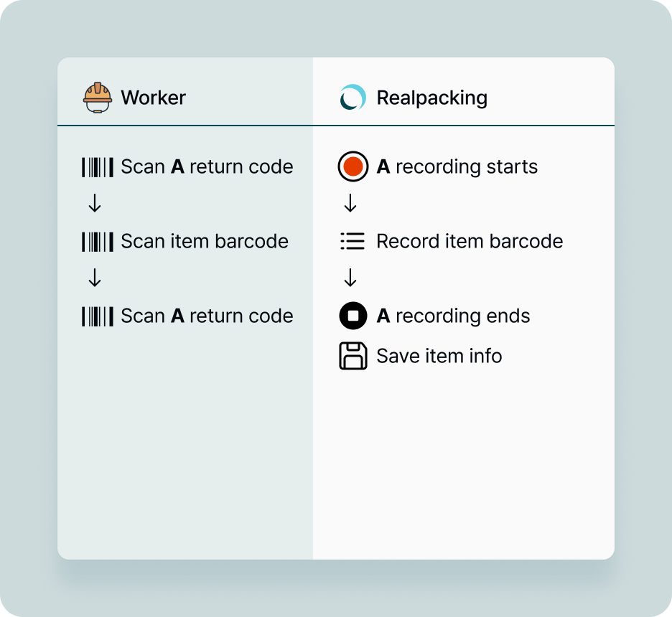
Task: Click the down arrow under "Scan item barcode"
Action: (x=95, y=278)
